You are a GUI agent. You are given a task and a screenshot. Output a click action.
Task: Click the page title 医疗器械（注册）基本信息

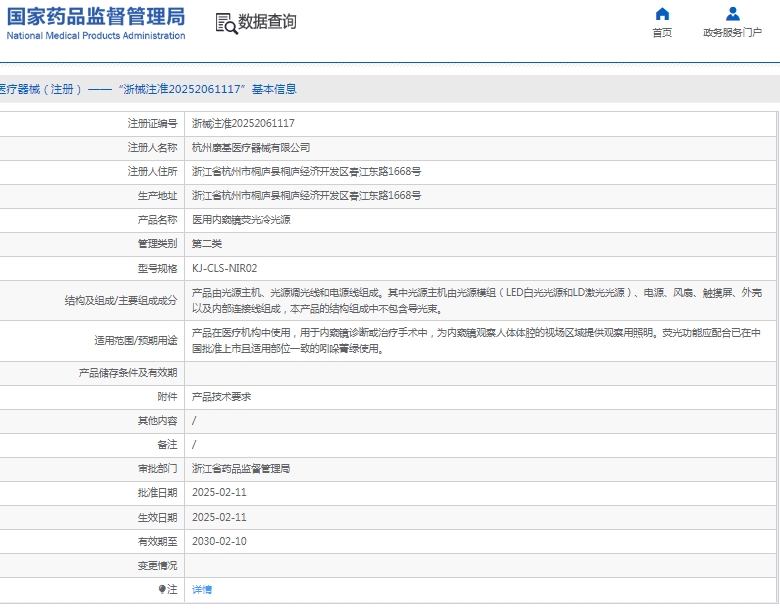[148, 89]
